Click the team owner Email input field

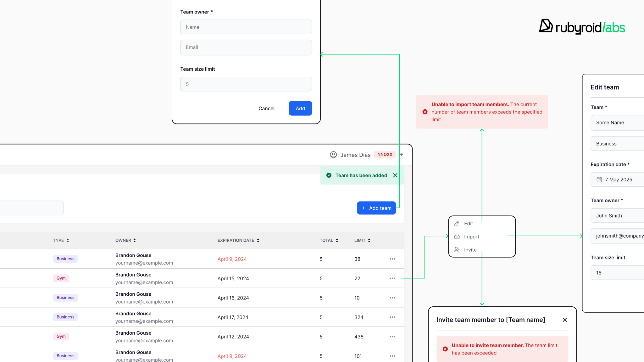[x=246, y=47]
